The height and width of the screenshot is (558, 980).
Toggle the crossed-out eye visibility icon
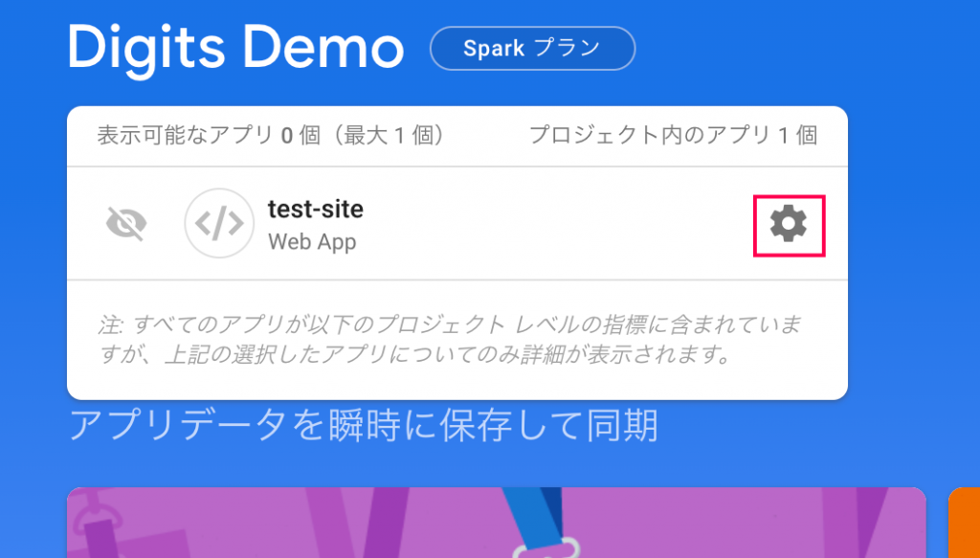126,224
